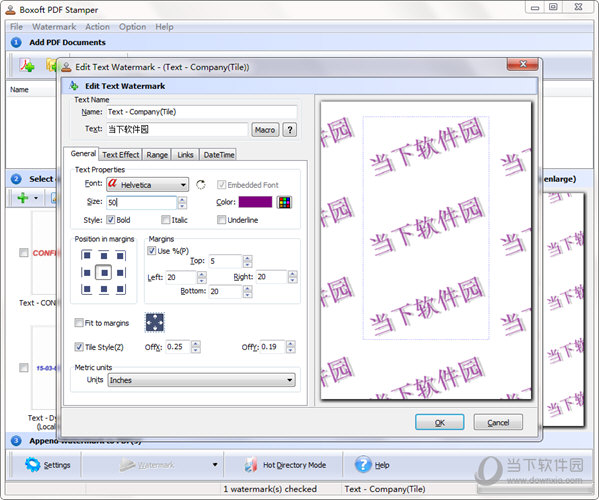Adjust the Left margin stepper
The width and height of the screenshot is (599, 500).
pyautogui.click(x=202, y=277)
